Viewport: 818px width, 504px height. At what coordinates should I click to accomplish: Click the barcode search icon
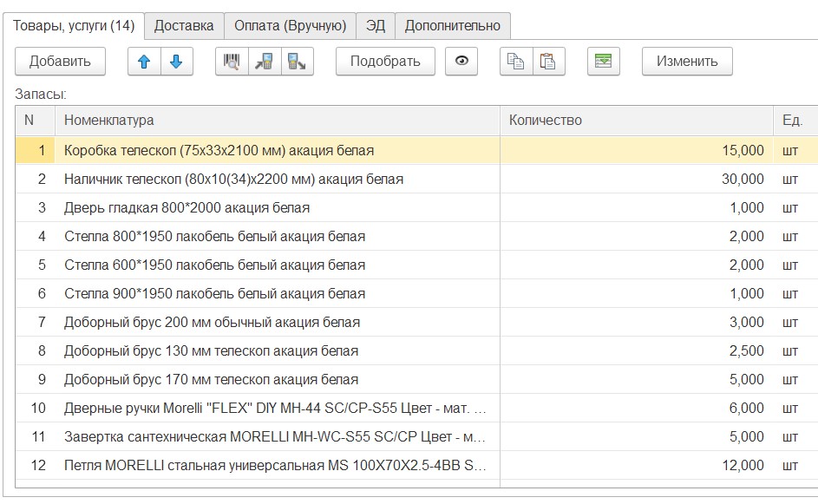click(x=232, y=62)
